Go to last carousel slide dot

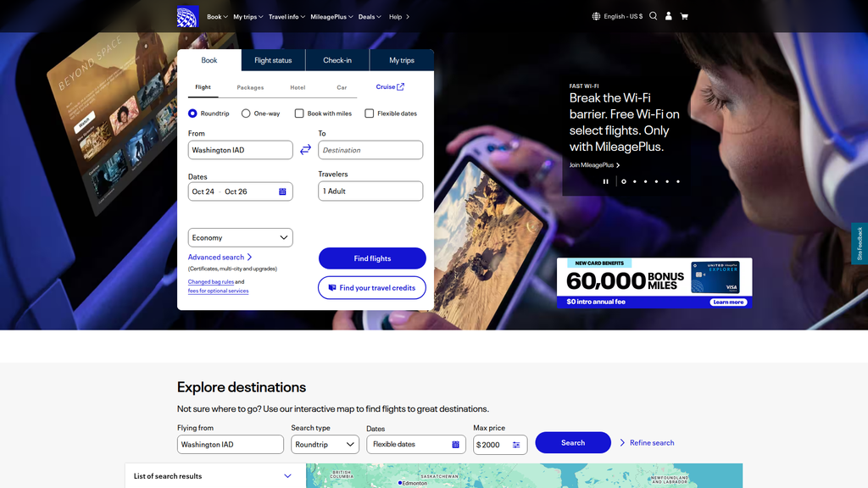[678, 181]
